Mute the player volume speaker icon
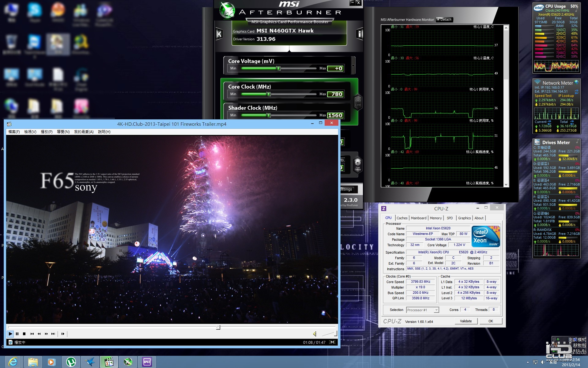588x368 pixels. pos(315,334)
